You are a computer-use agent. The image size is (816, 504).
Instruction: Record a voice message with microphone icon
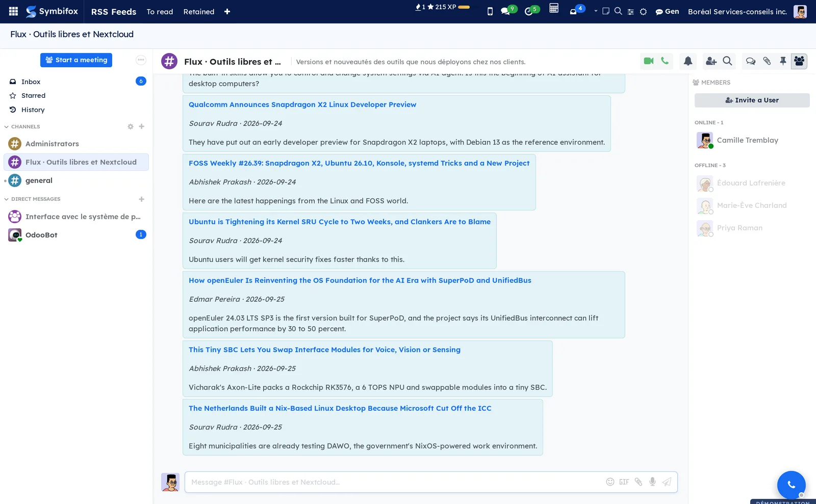pos(652,482)
